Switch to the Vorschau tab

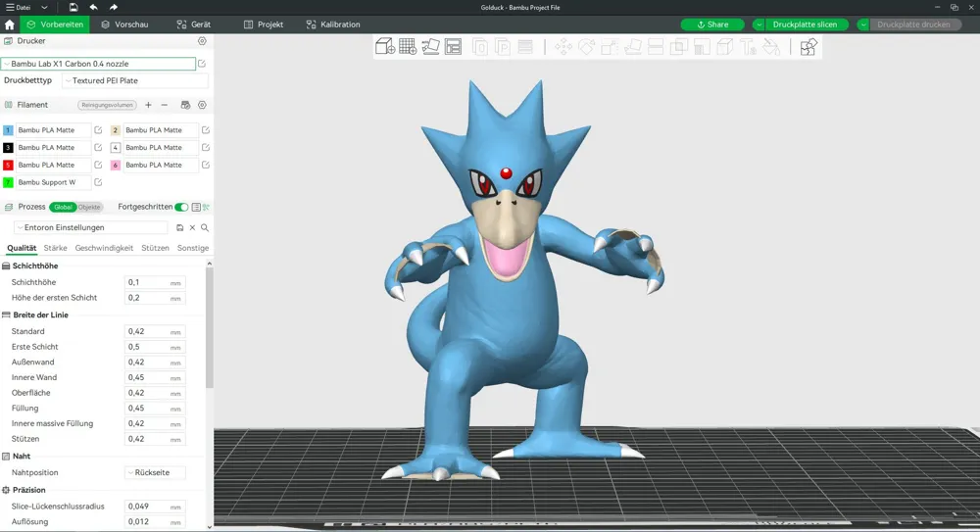(x=125, y=24)
